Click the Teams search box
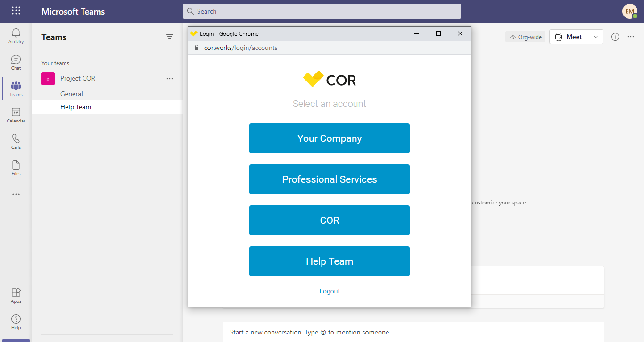The width and height of the screenshot is (644, 342). [322, 11]
